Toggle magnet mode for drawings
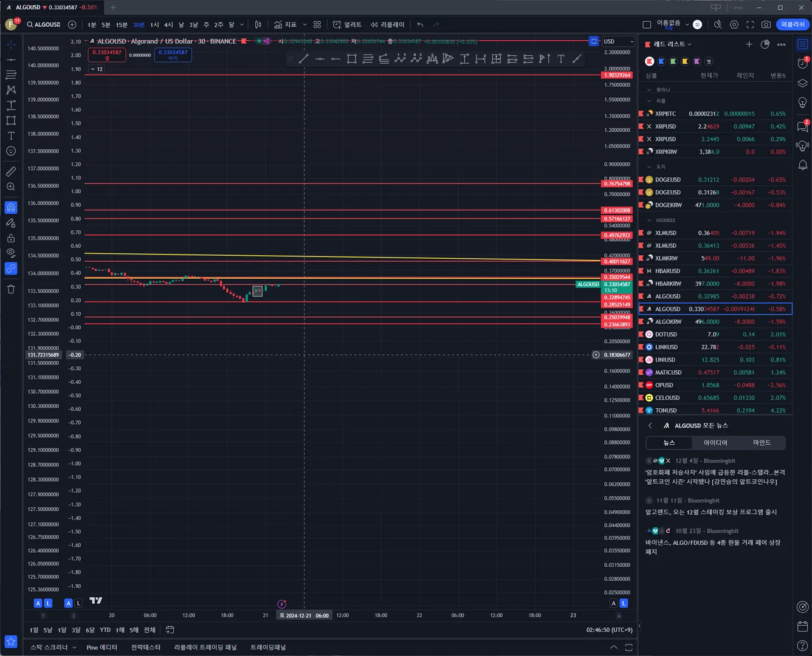 coord(11,208)
